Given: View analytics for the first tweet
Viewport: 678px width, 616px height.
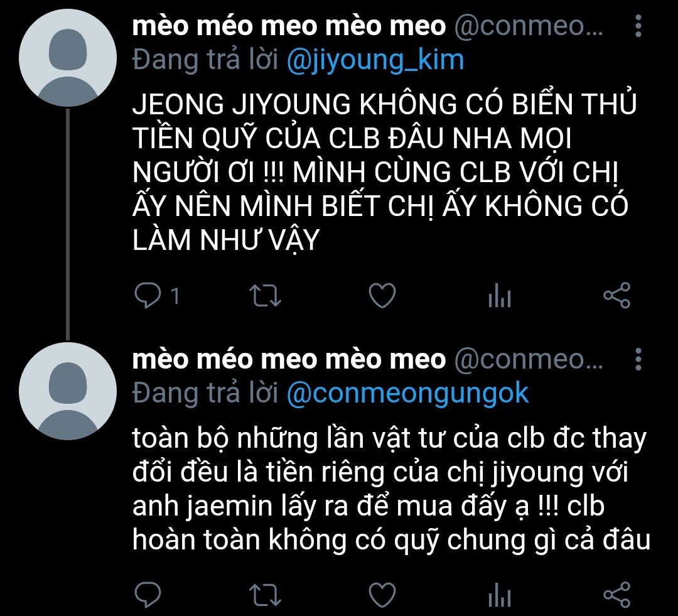Looking at the screenshot, I should (500, 296).
